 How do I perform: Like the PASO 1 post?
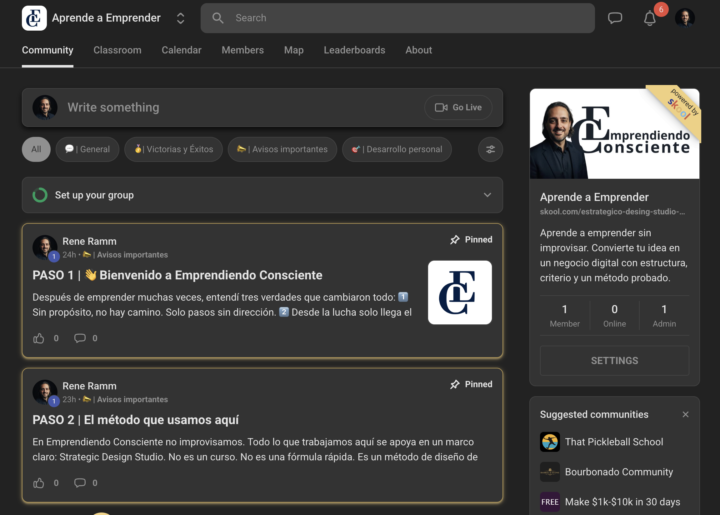(x=39, y=338)
